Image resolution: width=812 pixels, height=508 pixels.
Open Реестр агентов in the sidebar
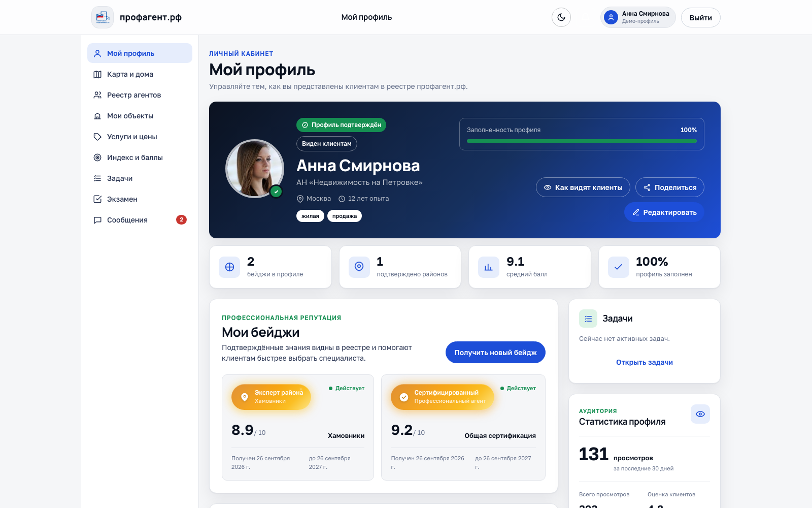[140, 95]
